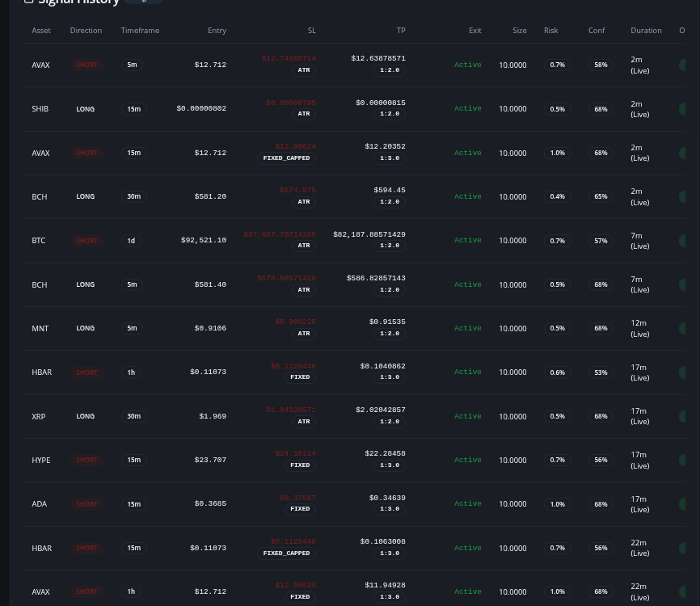
Task: Click the take profit value $82,187.88571429
Action: coord(369,234)
